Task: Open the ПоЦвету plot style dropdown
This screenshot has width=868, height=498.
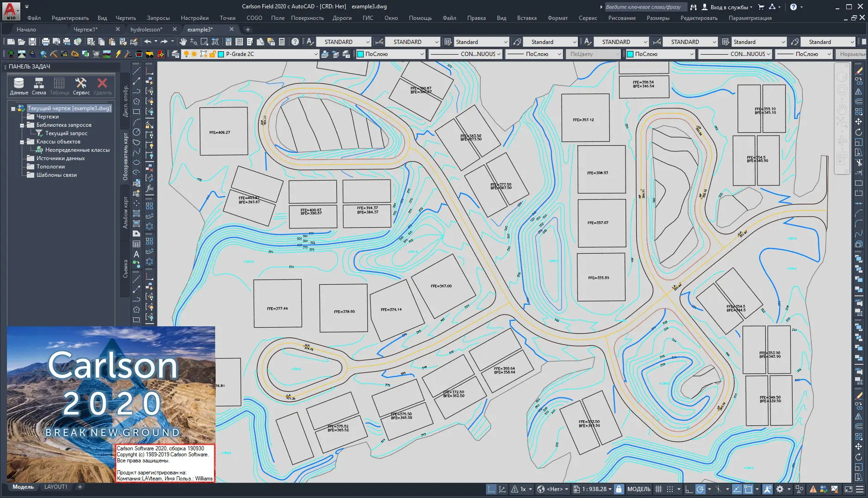Action: [x=594, y=54]
